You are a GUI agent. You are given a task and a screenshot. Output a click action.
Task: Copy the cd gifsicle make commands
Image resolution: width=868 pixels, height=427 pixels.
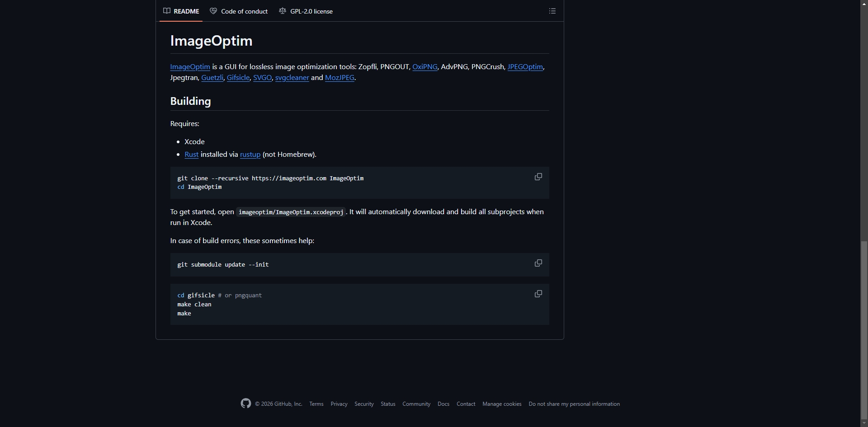(x=538, y=294)
